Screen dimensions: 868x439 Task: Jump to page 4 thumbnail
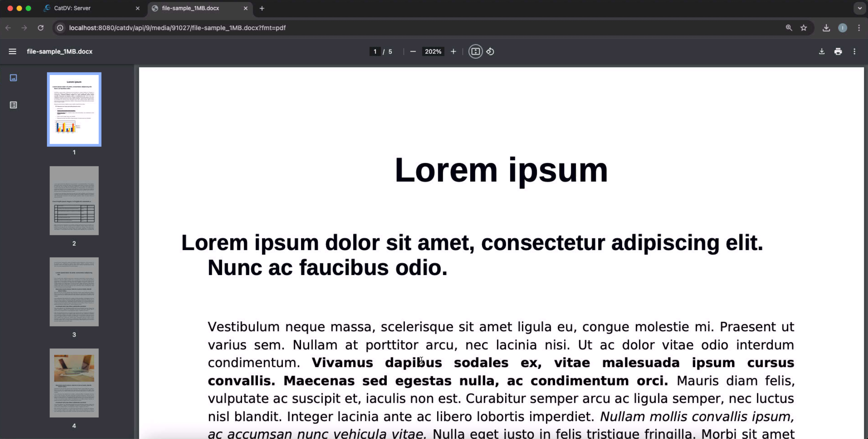74,383
